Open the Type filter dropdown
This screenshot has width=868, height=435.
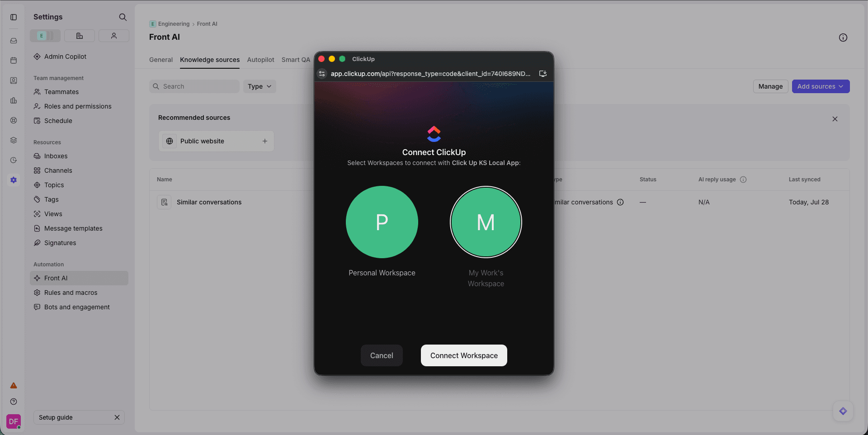click(x=259, y=86)
